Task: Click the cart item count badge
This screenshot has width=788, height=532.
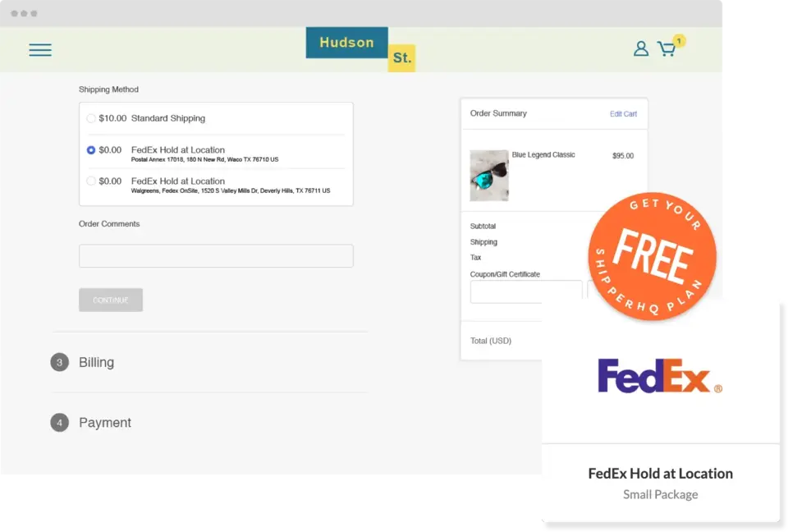Action: click(x=679, y=41)
